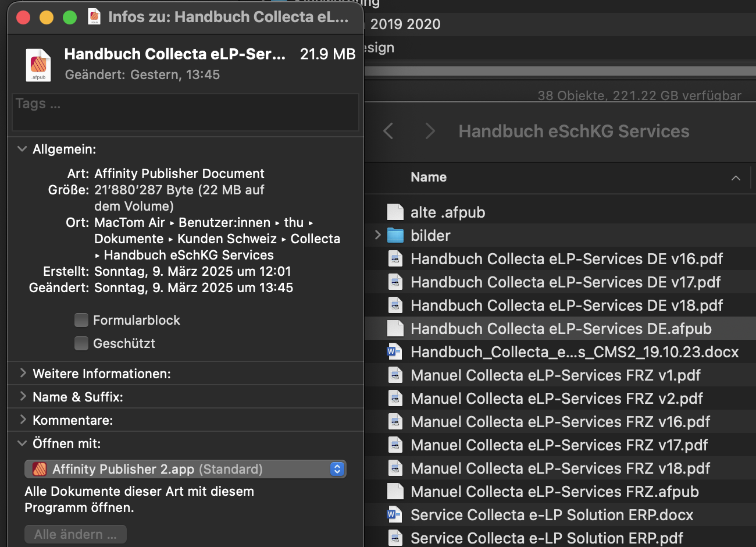Click the Alle ändern button
756x547 pixels.
coord(76,534)
